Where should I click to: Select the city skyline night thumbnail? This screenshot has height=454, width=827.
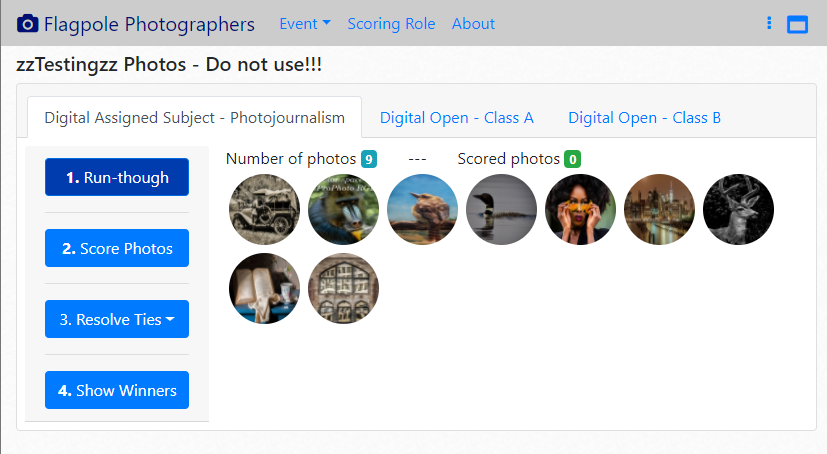point(659,209)
